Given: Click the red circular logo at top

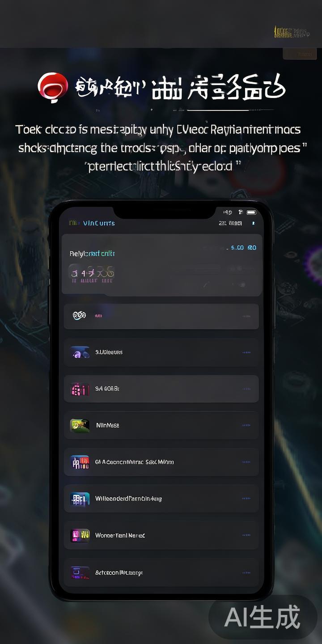Looking at the screenshot, I should point(53,87).
